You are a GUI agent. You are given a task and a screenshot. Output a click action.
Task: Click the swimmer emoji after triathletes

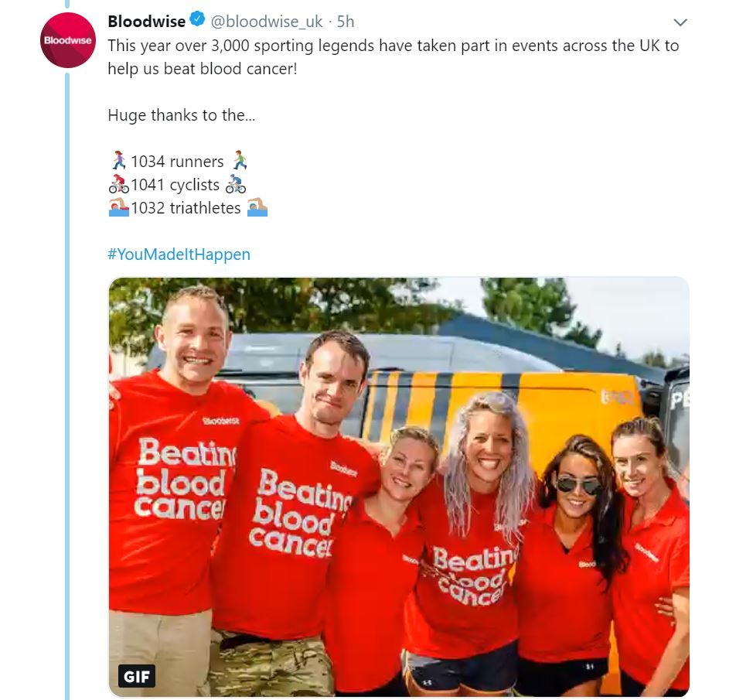tap(257, 207)
